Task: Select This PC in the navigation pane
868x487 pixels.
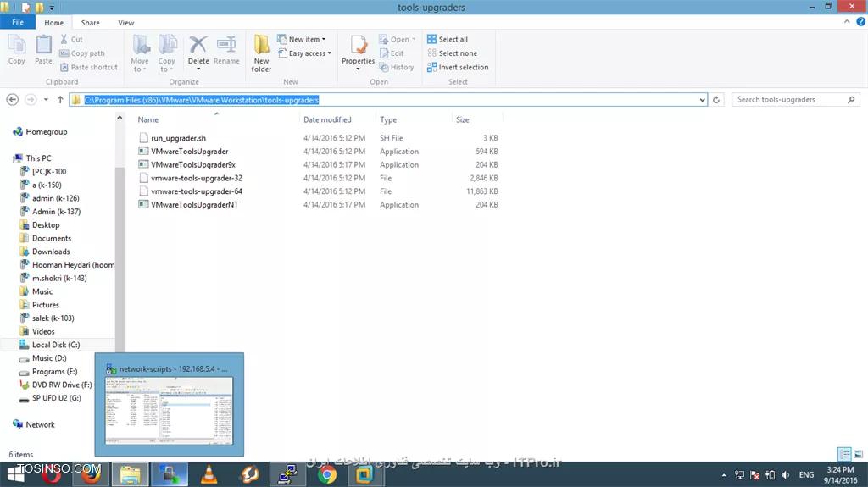Action: pos(32,158)
